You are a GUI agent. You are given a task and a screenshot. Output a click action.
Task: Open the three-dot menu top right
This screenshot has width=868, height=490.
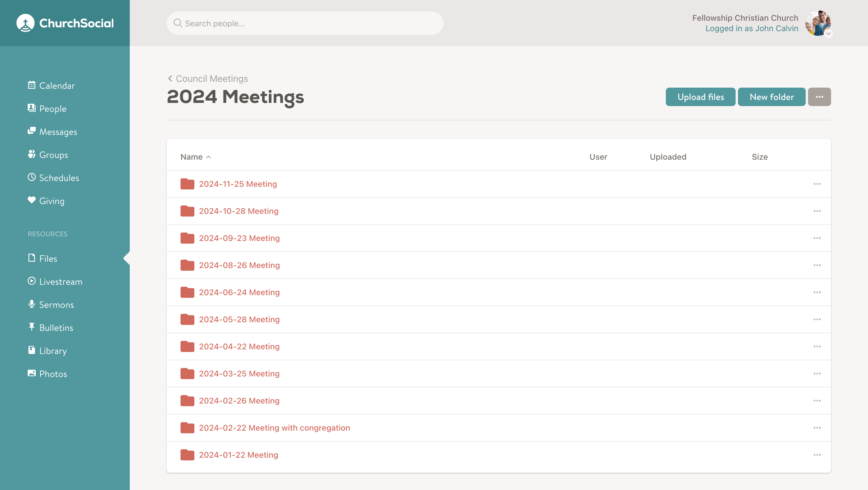pos(819,97)
